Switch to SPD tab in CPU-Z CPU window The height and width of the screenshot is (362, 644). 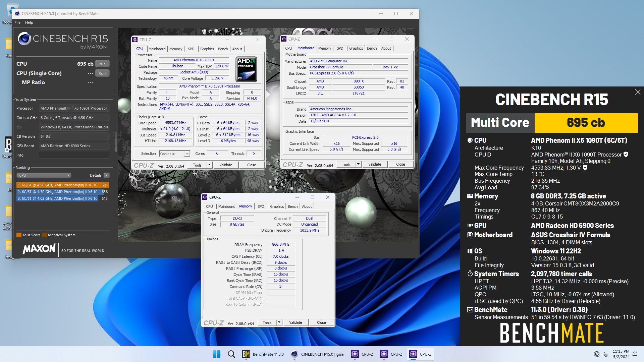click(x=191, y=49)
